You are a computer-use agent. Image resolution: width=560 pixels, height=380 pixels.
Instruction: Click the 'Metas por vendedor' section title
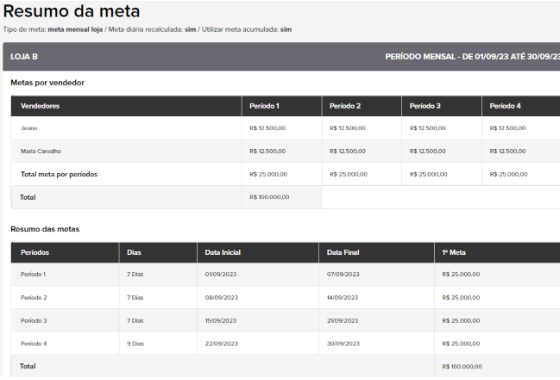48,83
